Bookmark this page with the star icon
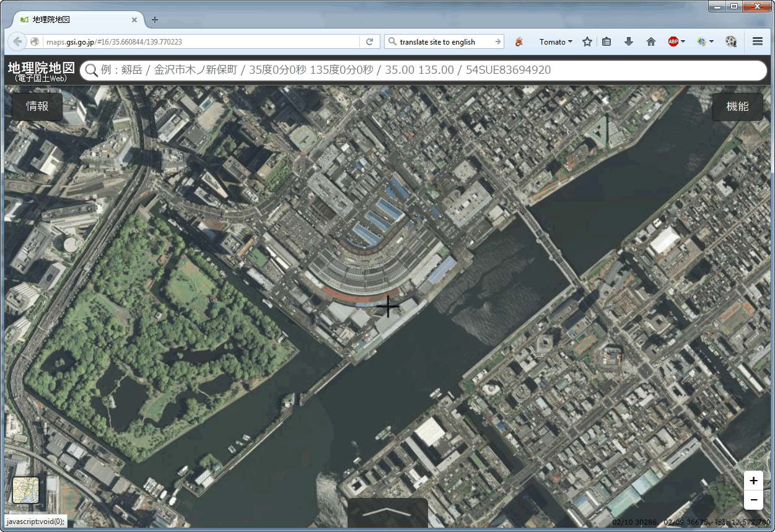The image size is (775, 532). (x=587, y=41)
